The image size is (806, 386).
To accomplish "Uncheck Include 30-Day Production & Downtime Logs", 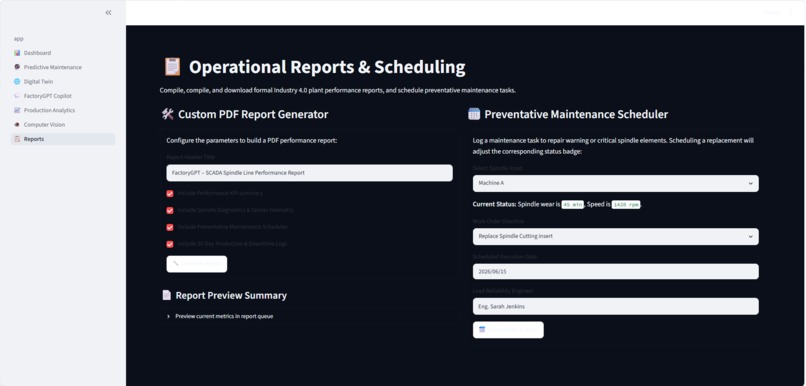I will [x=170, y=244].
